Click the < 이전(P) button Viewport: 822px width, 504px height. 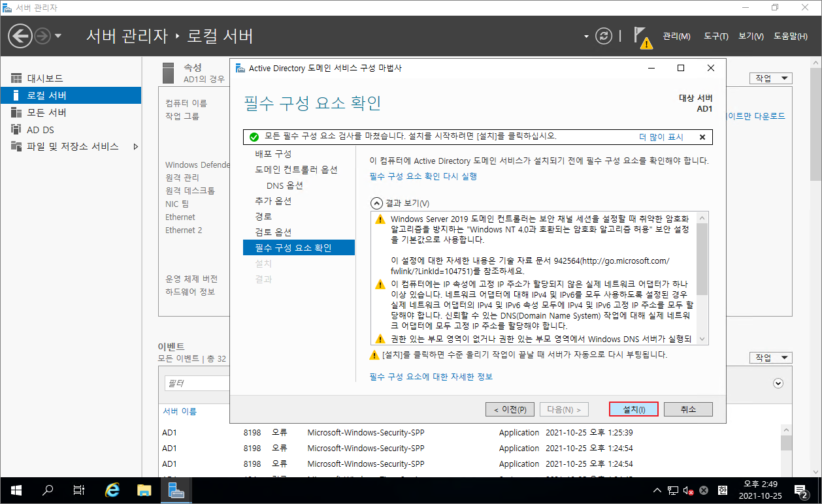[x=510, y=409]
